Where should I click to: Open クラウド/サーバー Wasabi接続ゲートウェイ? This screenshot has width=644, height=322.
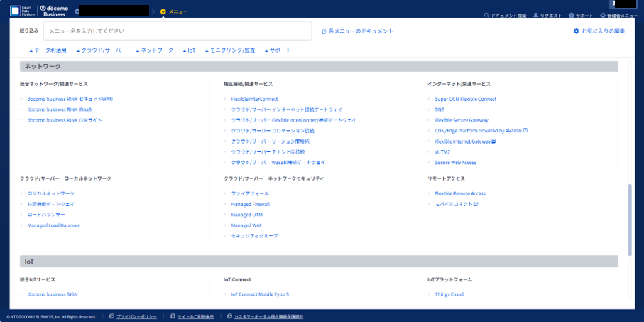pyautogui.click(x=278, y=163)
